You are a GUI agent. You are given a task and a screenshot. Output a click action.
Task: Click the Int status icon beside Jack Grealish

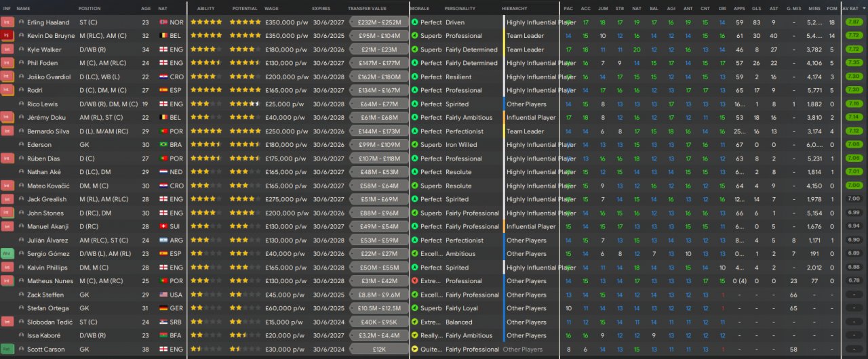pos(7,199)
